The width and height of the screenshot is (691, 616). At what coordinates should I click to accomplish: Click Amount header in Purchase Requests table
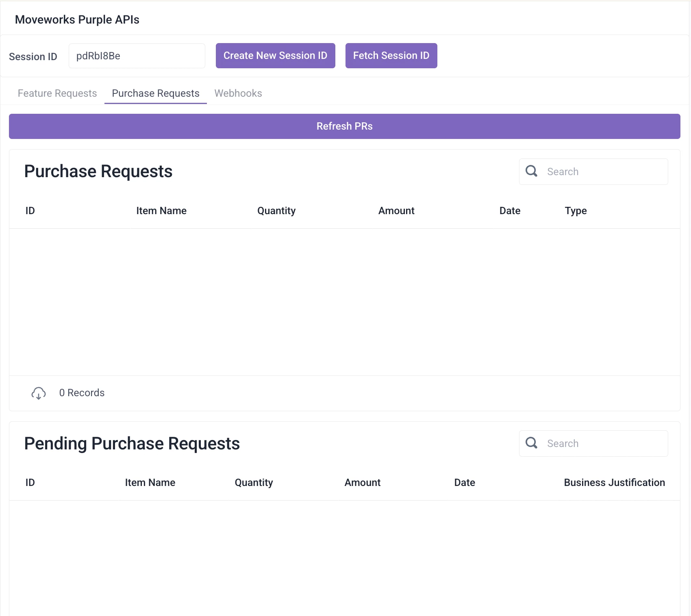click(x=396, y=210)
